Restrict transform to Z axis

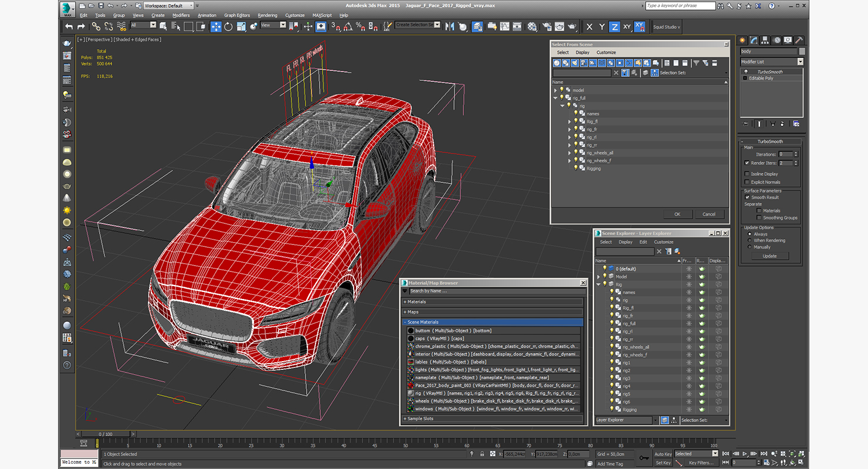click(x=614, y=27)
